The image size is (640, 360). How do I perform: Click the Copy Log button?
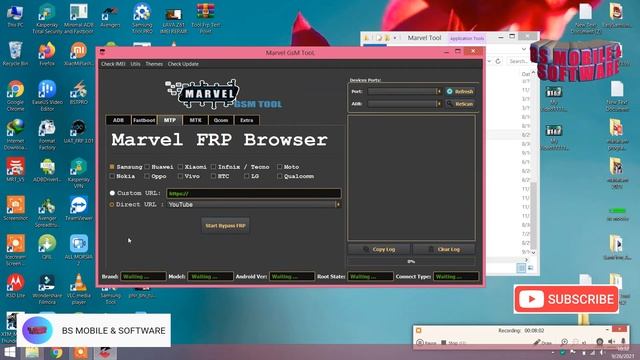(x=379, y=249)
